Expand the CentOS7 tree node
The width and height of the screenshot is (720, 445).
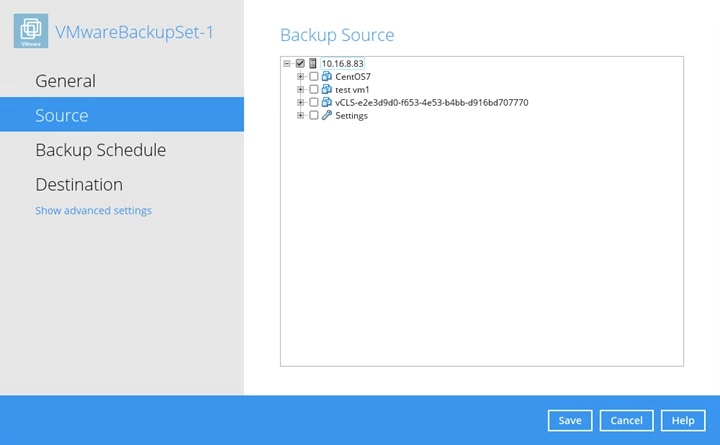click(300, 76)
